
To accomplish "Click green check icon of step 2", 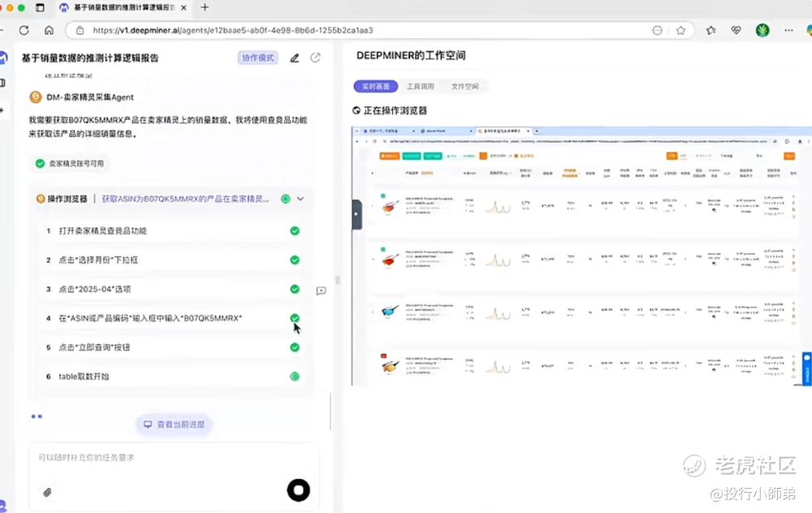I will click(x=295, y=260).
